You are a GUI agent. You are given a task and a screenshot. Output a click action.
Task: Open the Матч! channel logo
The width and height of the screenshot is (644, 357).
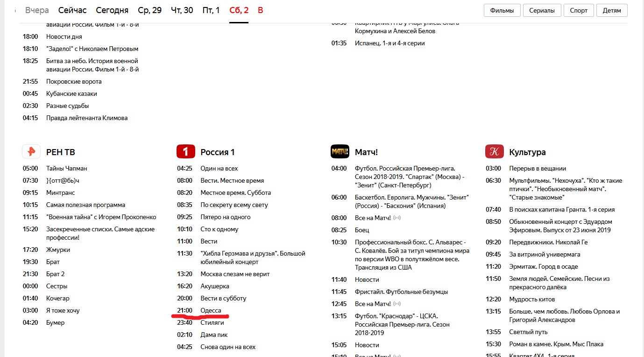tap(340, 152)
